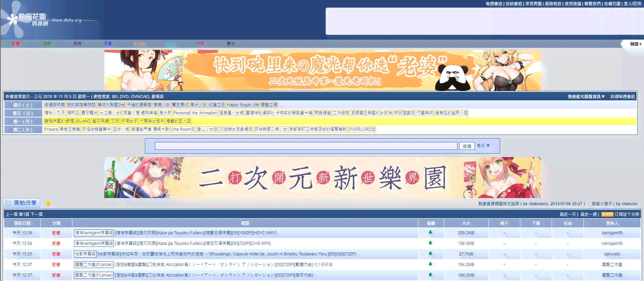Click the 收藏花園 bookmark link
The height and width of the screenshot is (281, 644).
coord(613,4)
